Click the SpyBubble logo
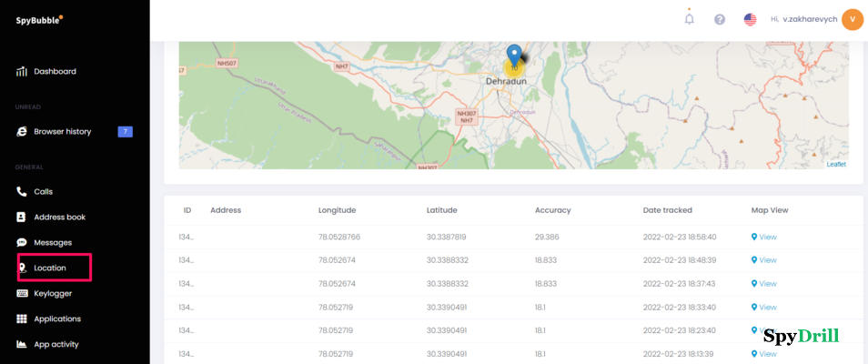Viewport: 868px width, 364px height. tap(39, 20)
